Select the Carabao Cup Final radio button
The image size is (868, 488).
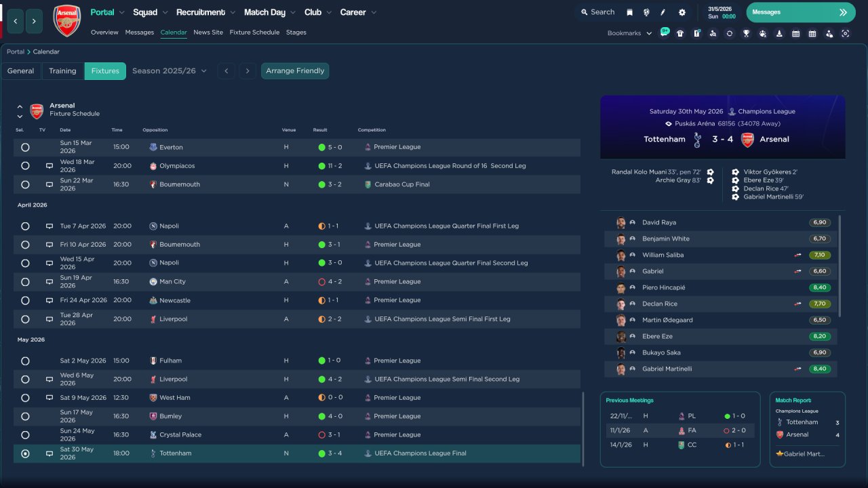[x=25, y=184]
